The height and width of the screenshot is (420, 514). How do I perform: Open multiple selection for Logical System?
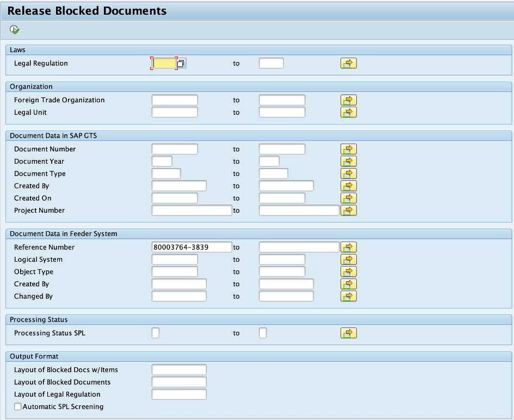[349, 260]
